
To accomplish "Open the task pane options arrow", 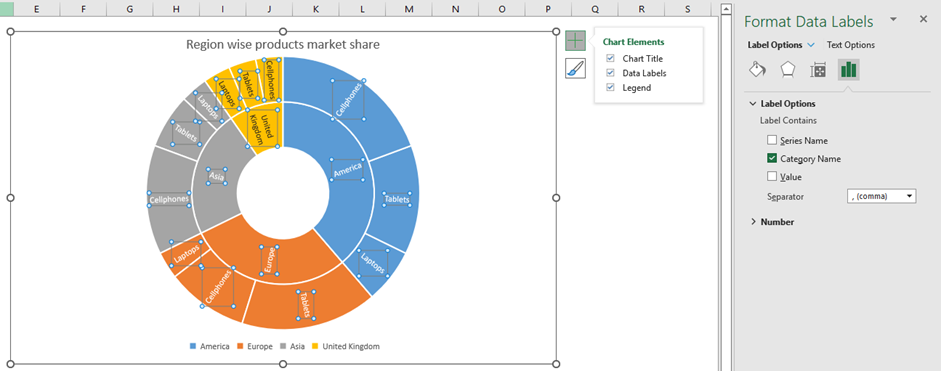I will [x=893, y=19].
